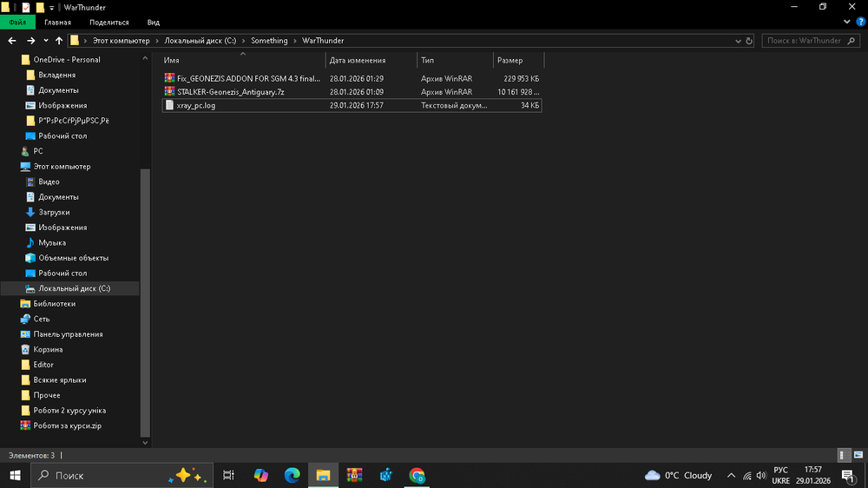The height and width of the screenshot is (488, 868).
Task: Click the Something breadcrumb in address bar
Action: click(269, 41)
